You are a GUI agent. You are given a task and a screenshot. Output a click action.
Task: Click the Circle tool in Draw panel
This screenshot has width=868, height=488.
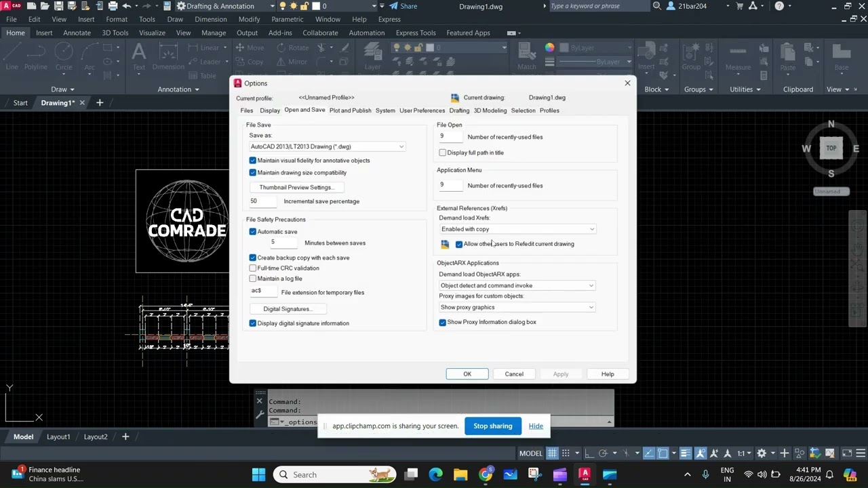pyautogui.click(x=64, y=56)
